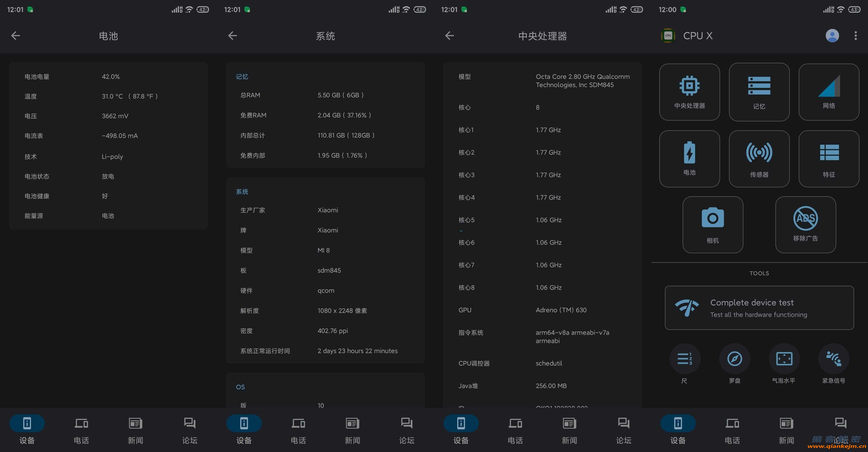868x452 pixels.
Task: Open the 罗盘 compass tool
Action: tap(735, 364)
